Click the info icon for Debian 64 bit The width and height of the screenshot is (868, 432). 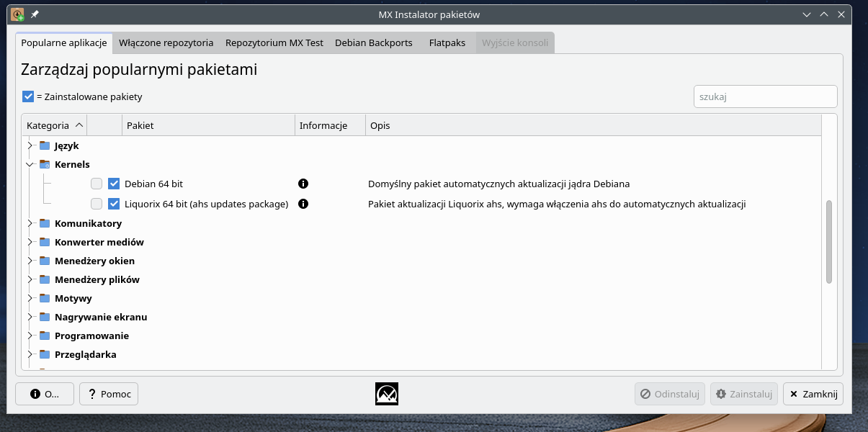[x=303, y=184]
